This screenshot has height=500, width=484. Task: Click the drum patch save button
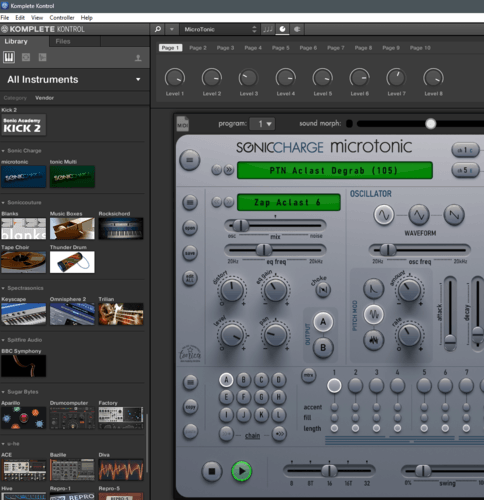click(x=190, y=253)
